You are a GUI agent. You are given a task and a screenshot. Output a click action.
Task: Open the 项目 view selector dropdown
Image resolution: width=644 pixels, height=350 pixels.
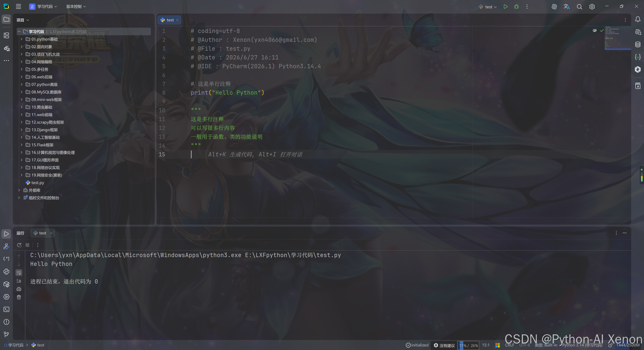[23, 20]
